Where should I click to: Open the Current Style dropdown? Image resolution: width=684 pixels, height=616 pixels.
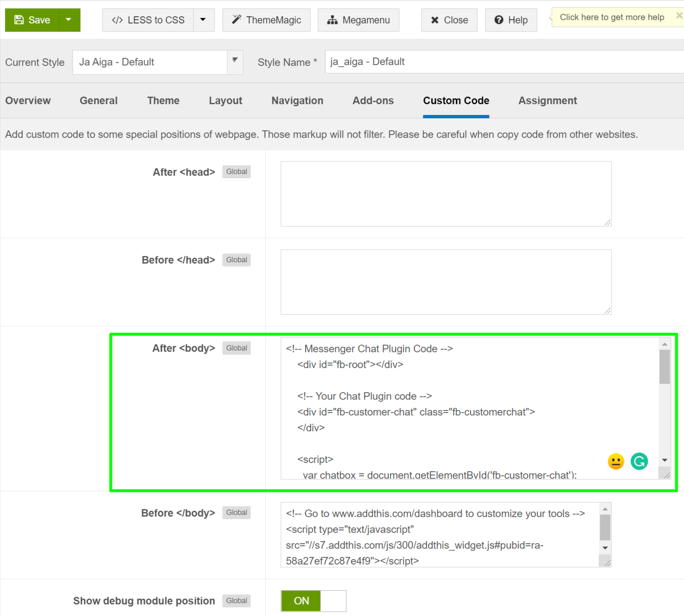(x=158, y=62)
